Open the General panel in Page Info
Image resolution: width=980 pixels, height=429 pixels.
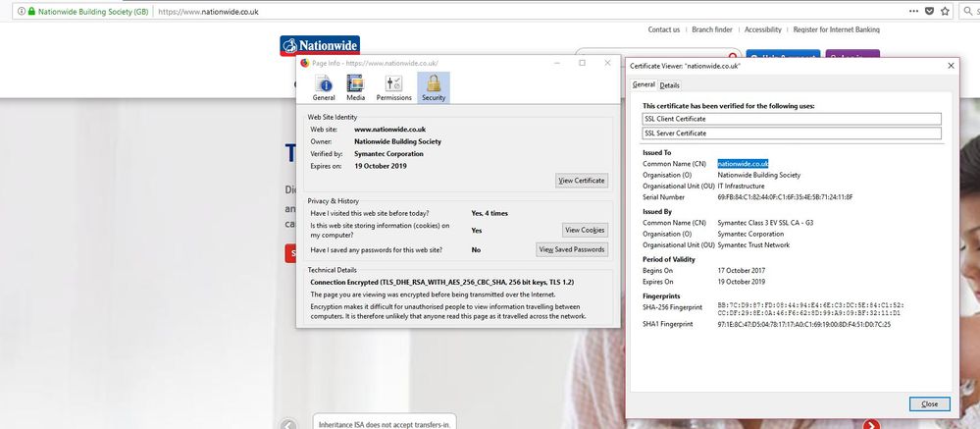[324, 87]
